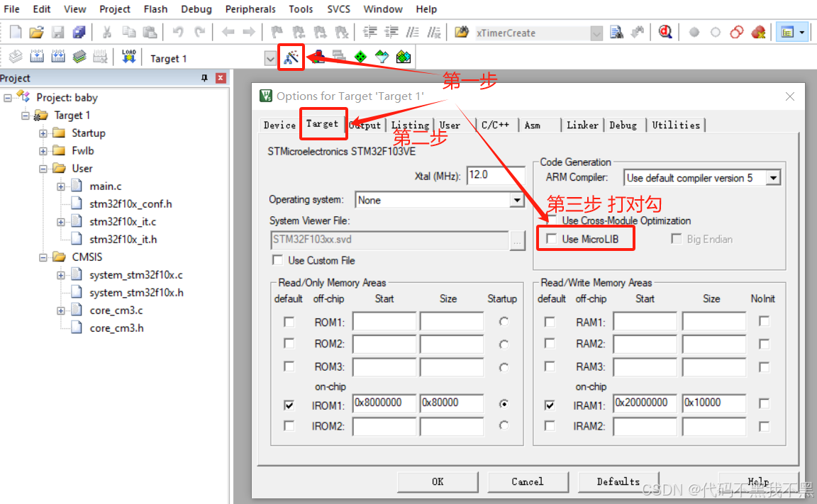The height and width of the screenshot is (504, 817).
Task: Start the debug session
Action: pyautogui.click(x=665, y=33)
